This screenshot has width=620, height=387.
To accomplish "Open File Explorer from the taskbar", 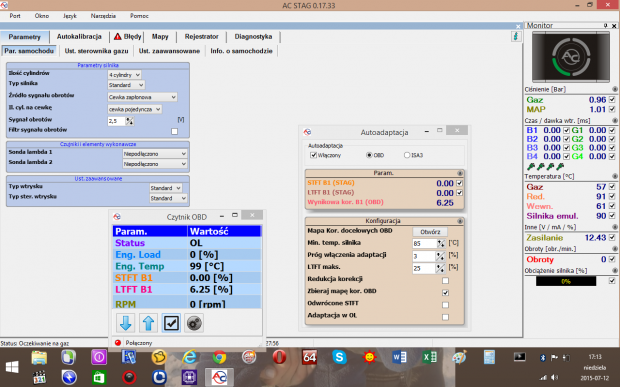I will pyautogui.click(x=39, y=357).
